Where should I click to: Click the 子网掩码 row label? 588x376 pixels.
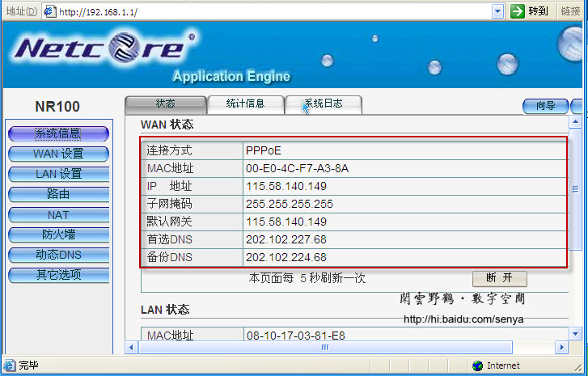[169, 204]
